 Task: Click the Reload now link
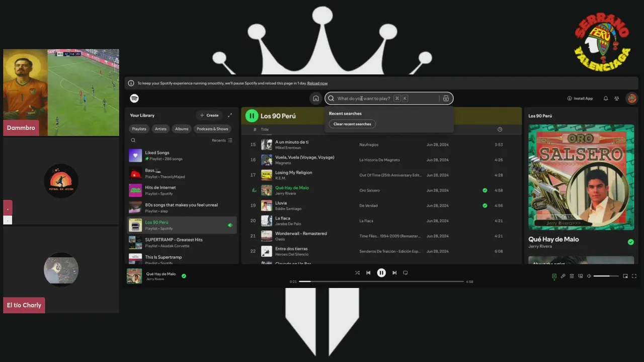(317, 83)
